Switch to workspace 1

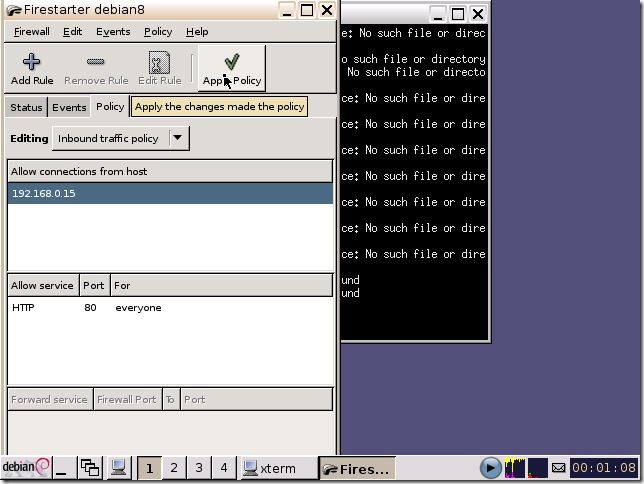[150, 468]
